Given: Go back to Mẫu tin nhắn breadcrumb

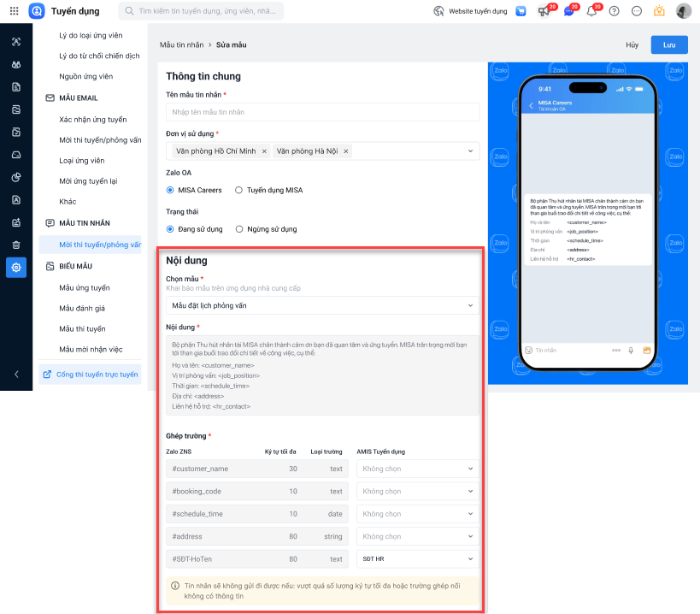Looking at the screenshot, I should pos(182,44).
